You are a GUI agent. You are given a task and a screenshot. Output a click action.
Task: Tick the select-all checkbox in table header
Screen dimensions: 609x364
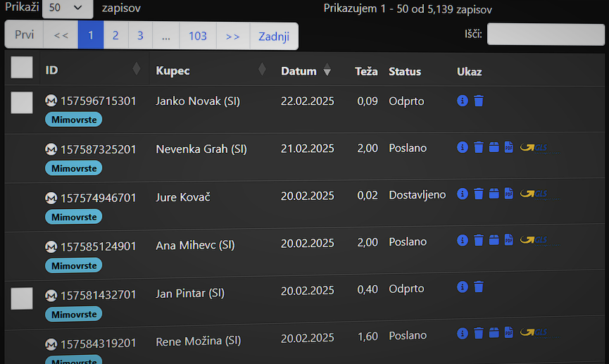(22, 68)
